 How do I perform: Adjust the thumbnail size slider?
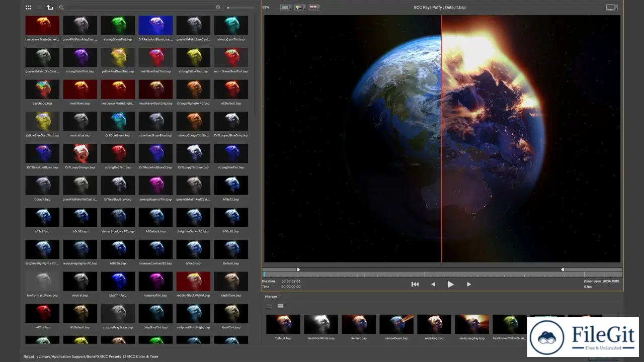click(240, 8)
